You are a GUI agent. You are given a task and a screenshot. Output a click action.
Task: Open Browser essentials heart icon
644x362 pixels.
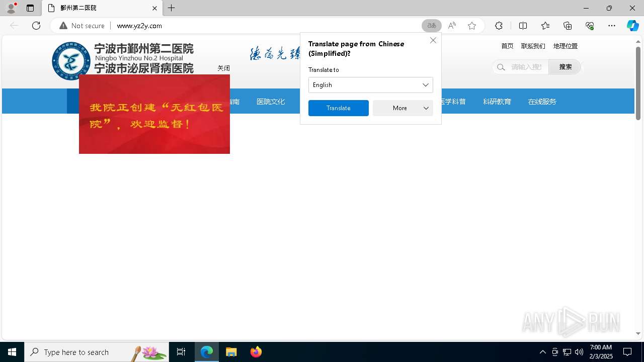590,26
